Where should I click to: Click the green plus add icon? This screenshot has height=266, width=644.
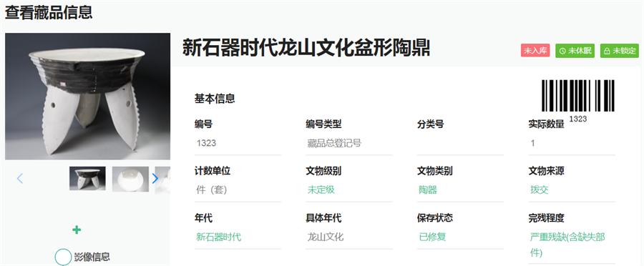click(x=77, y=230)
